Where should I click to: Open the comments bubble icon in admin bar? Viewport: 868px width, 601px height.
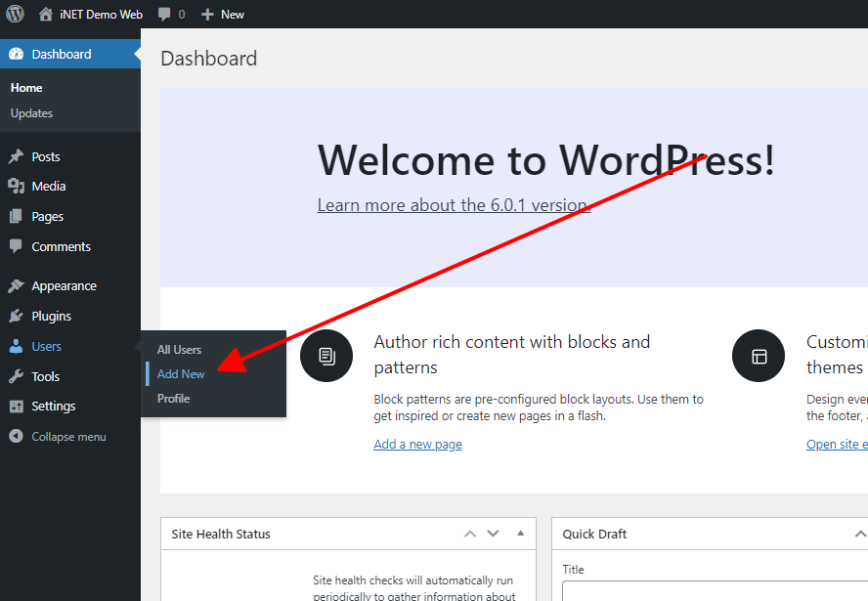(164, 15)
